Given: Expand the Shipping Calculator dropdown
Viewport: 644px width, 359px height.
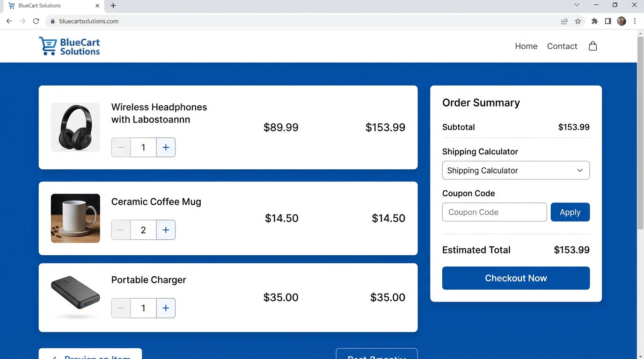Looking at the screenshot, I should pyautogui.click(x=515, y=171).
